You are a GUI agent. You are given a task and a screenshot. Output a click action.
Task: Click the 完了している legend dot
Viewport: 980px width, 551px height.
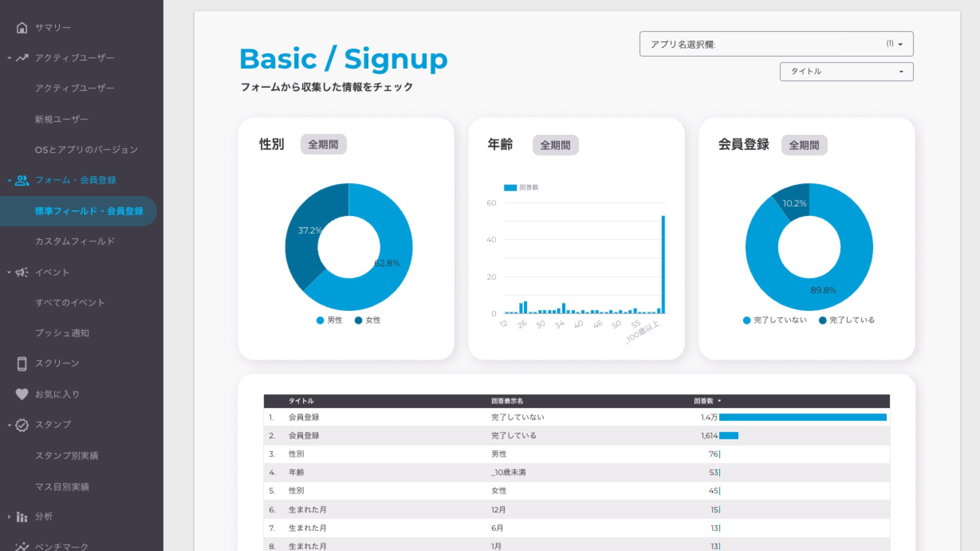click(x=823, y=321)
